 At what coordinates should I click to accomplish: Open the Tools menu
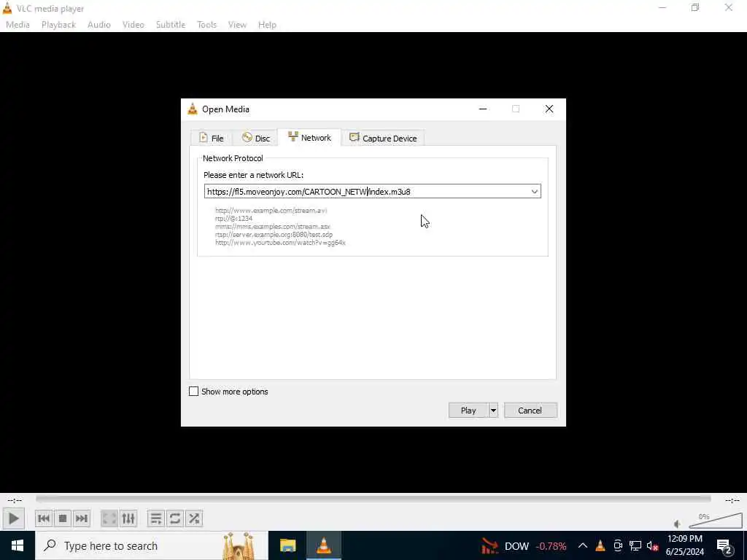tap(206, 25)
